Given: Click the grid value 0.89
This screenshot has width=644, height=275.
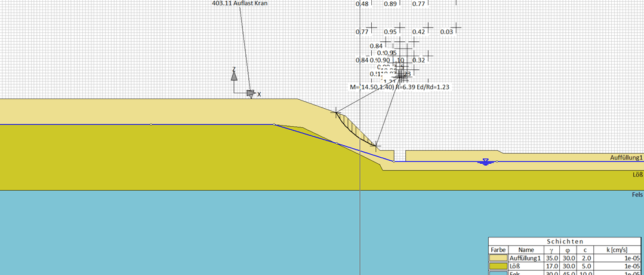Looking at the screenshot, I should pyautogui.click(x=390, y=4).
